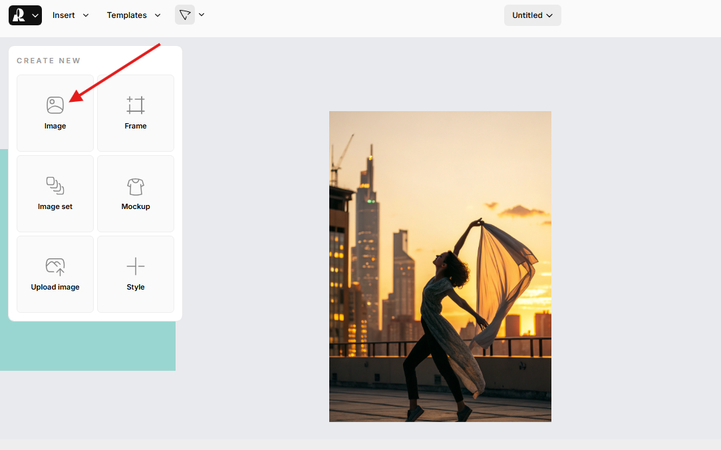
Task: Expand the pointer tool options chevron
Action: point(202,15)
